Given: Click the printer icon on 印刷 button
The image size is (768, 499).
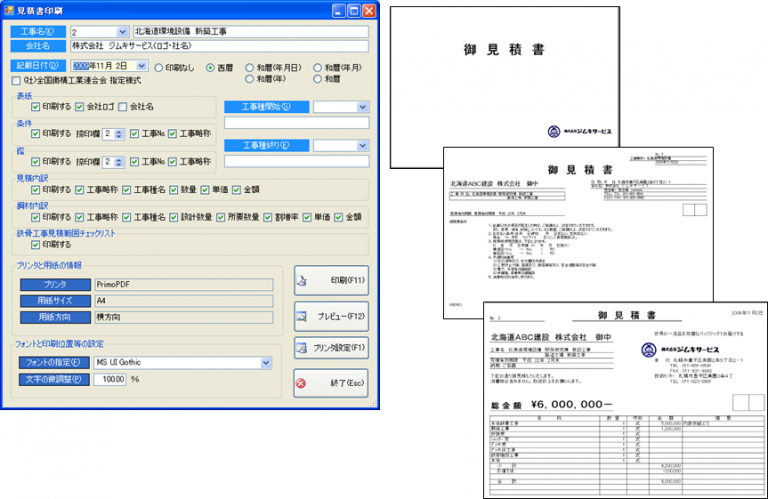Looking at the screenshot, I should [302, 281].
